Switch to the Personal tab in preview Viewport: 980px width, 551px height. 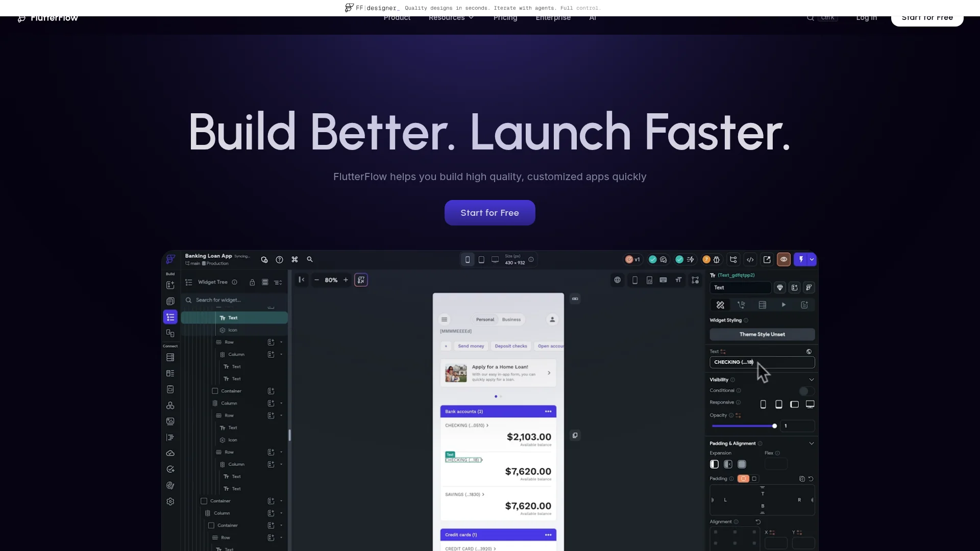click(x=485, y=320)
